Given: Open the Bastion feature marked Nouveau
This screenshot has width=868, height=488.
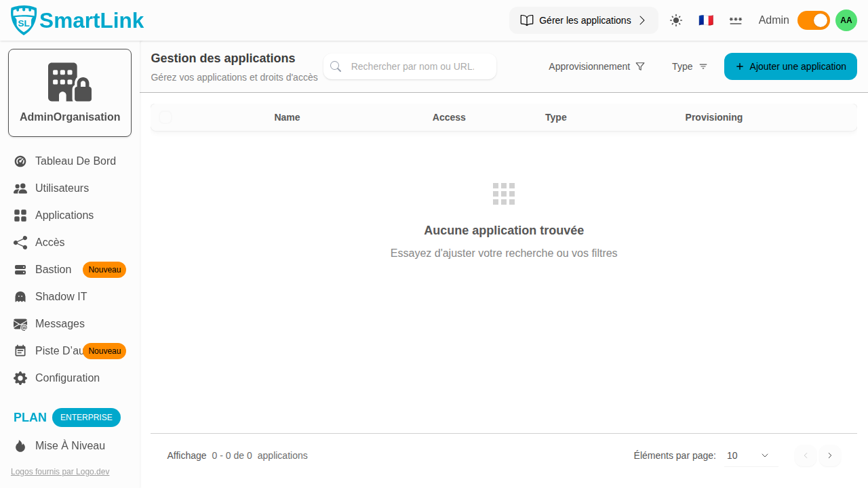Looking at the screenshot, I should [54, 269].
